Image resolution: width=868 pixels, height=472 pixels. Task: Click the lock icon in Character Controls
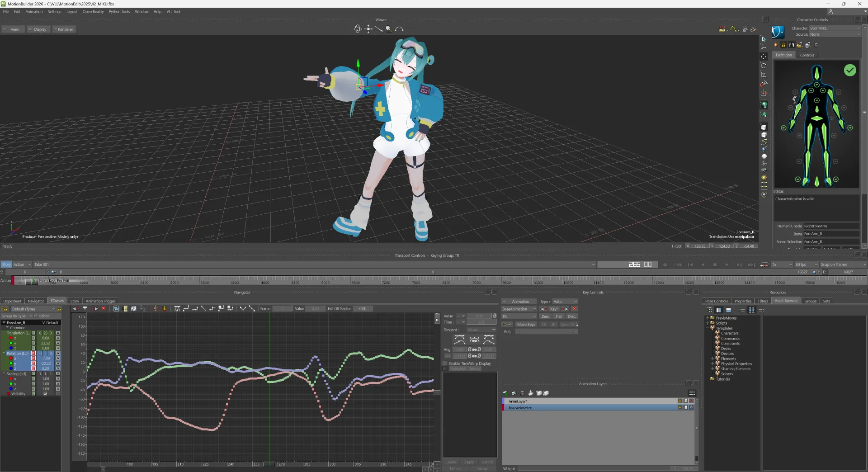(783, 45)
